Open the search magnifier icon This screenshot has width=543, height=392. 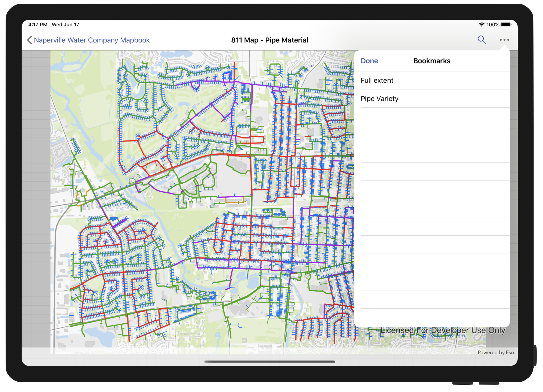482,40
